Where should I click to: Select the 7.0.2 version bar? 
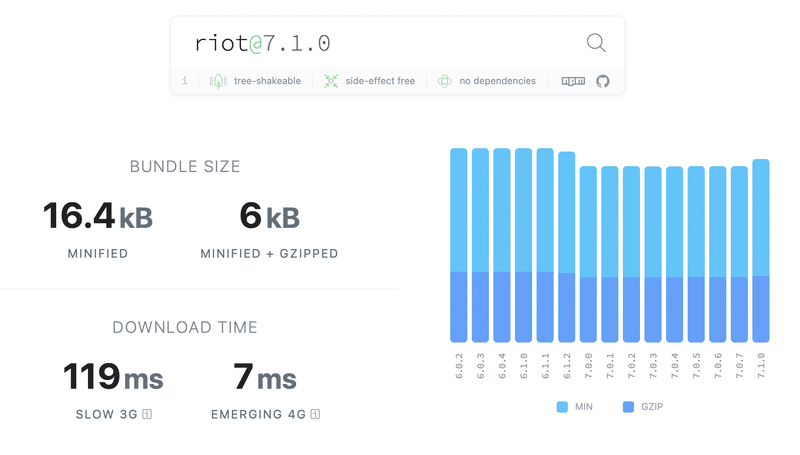(632, 254)
